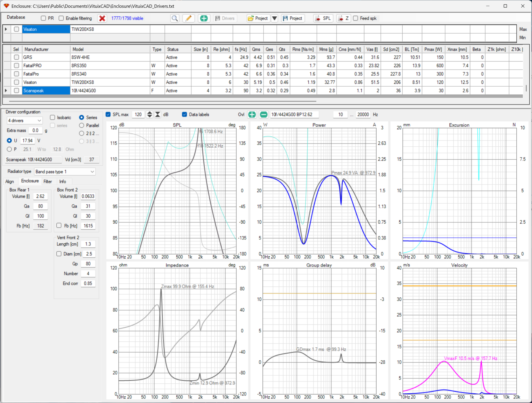Remove overlay with green minus button
Screen dimensions: 532x403
click(x=263, y=114)
